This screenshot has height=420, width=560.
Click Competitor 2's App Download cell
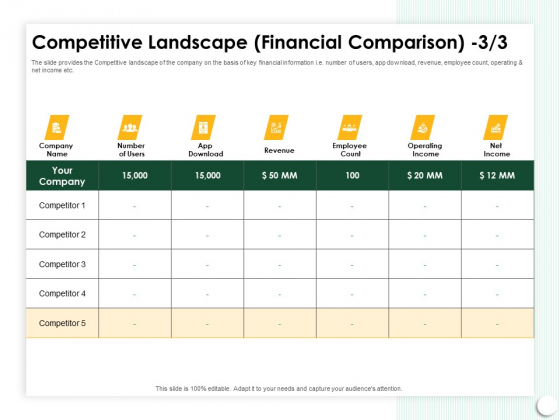[x=208, y=235]
